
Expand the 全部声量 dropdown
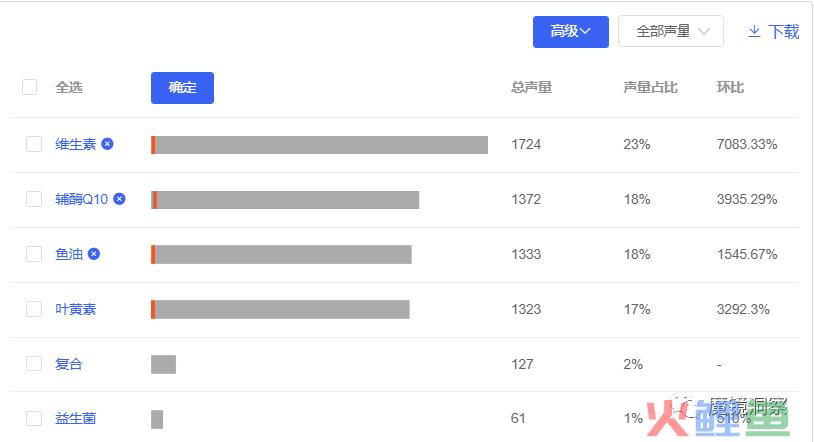click(x=671, y=32)
